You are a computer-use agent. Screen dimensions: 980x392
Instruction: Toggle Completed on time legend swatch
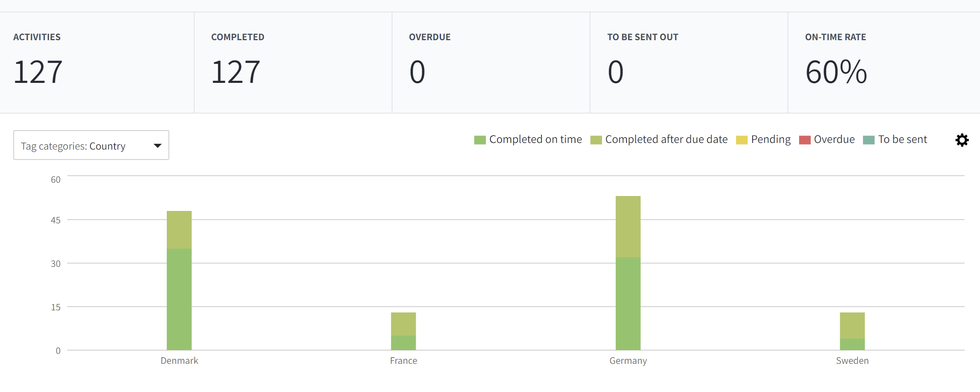pyautogui.click(x=480, y=140)
